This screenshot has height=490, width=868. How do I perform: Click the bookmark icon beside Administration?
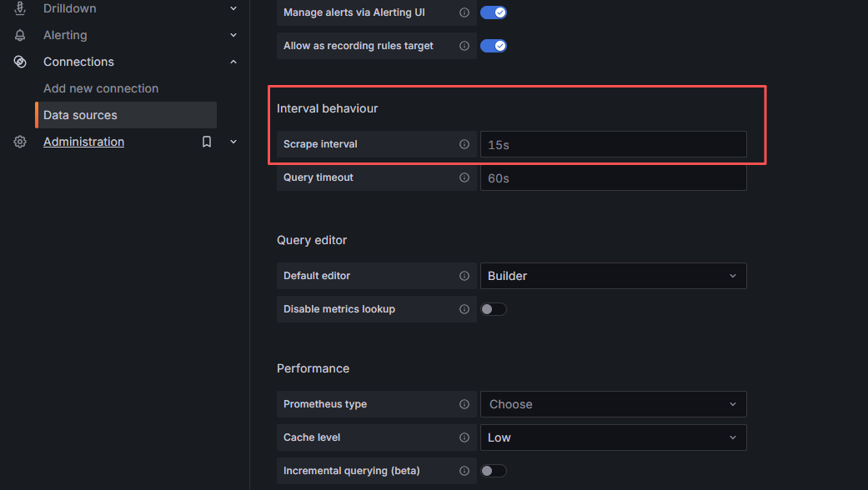click(x=207, y=142)
